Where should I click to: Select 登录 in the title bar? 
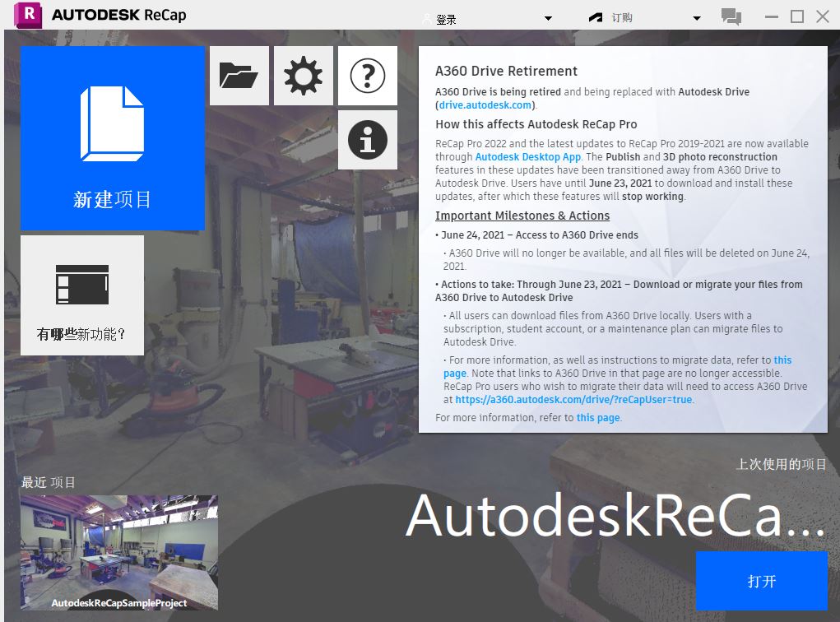click(448, 16)
